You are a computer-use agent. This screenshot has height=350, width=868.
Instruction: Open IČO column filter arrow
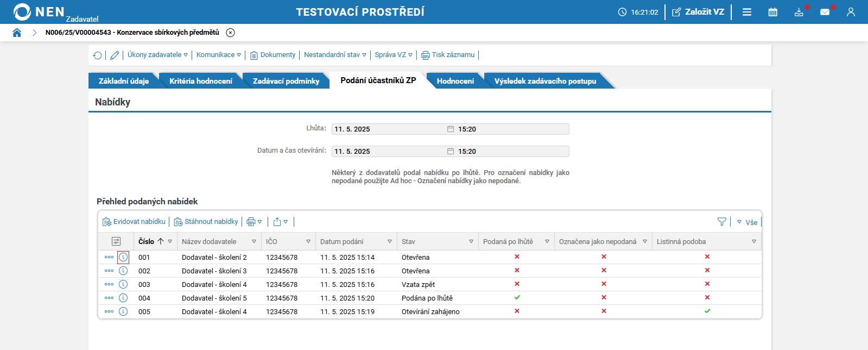point(308,241)
